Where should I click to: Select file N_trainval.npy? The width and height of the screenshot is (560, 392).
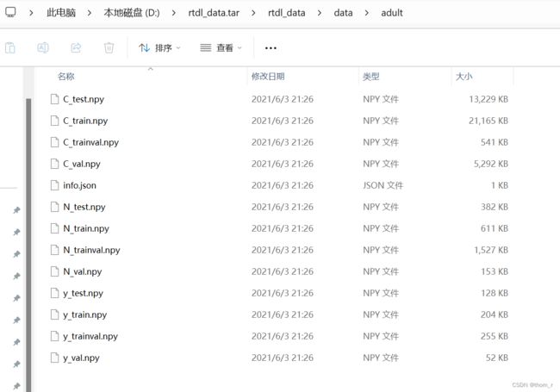(91, 250)
